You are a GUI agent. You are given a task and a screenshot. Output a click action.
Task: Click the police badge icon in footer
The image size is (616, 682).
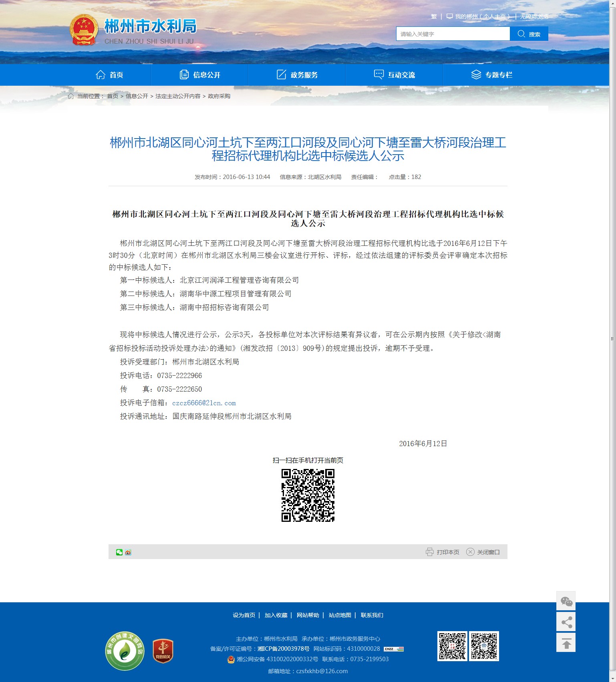pyautogui.click(x=231, y=659)
